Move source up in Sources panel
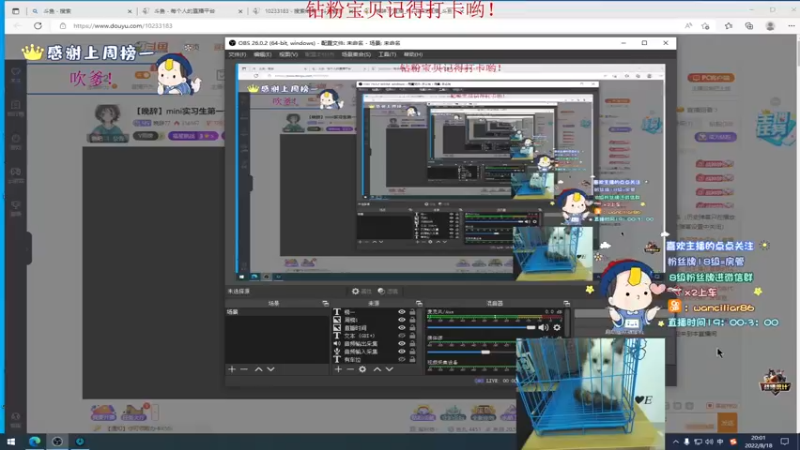The height and width of the screenshot is (450, 800). coord(377,369)
